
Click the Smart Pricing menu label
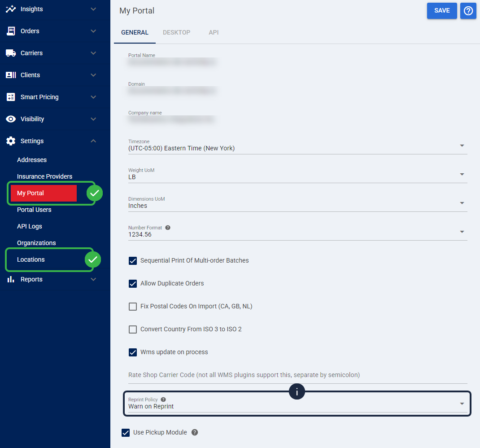tap(39, 97)
